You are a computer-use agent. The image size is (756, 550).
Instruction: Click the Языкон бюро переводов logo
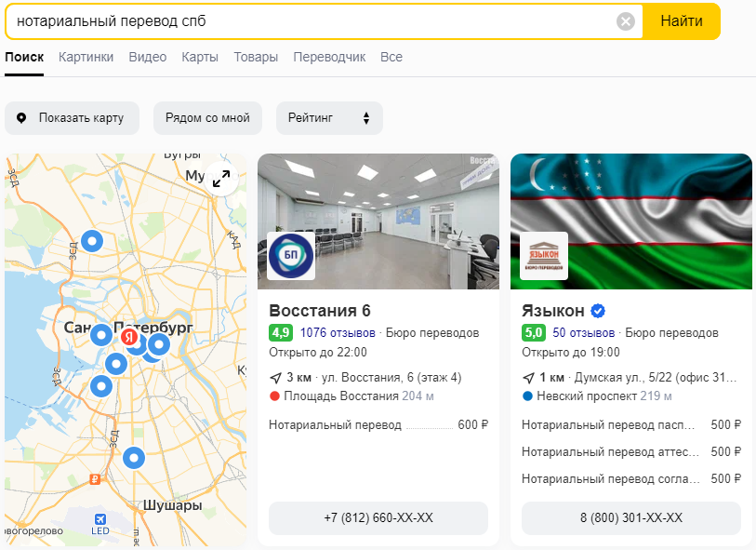click(544, 256)
